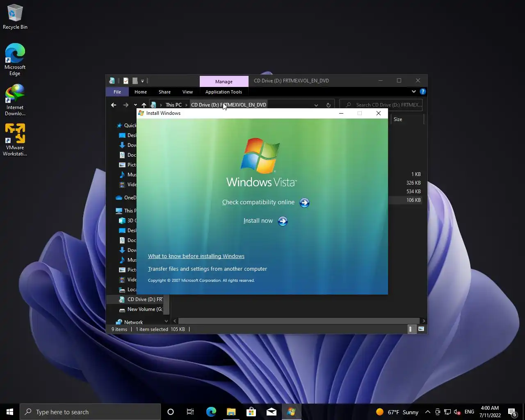This screenshot has height=420, width=525.
Task: Open Task View on the taskbar
Action: pos(190,412)
